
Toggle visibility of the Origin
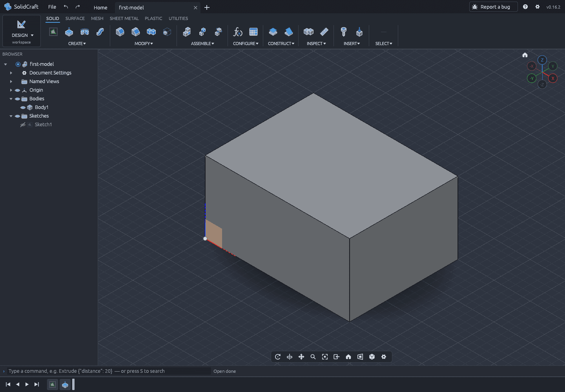point(17,90)
